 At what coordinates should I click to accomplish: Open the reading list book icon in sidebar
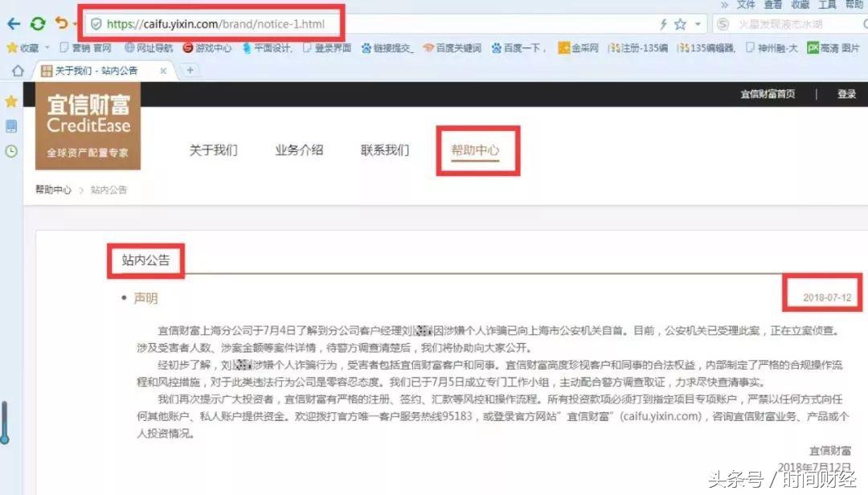(x=10, y=126)
